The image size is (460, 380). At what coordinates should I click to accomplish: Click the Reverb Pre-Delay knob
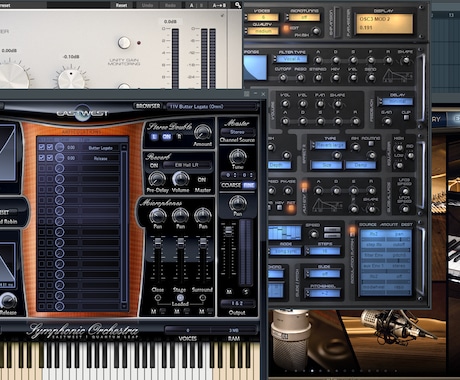click(157, 179)
